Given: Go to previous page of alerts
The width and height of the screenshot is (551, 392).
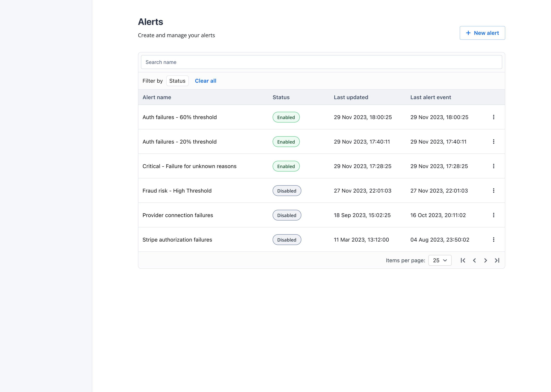Looking at the screenshot, I should tap(474, 261).
